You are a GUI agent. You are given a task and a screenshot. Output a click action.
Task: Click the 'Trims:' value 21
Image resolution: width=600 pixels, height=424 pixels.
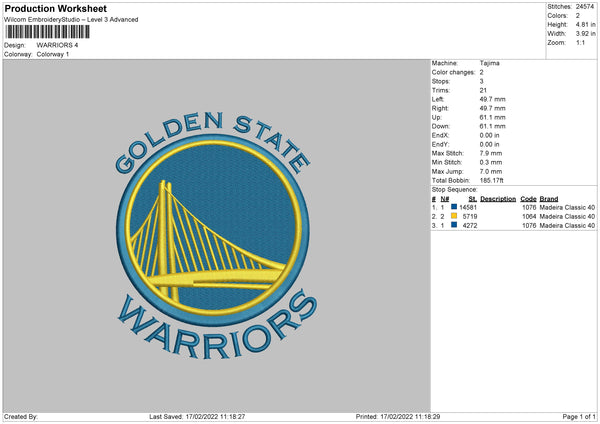pyautogui.click(x=483, y=90)
